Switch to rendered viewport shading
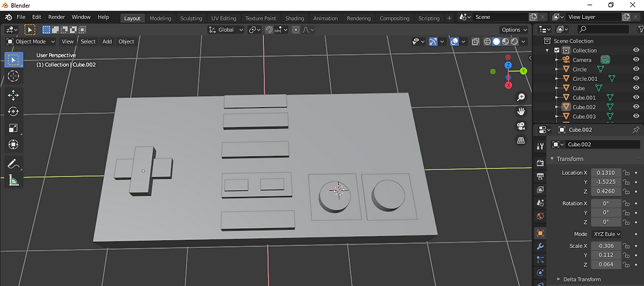Image resolution: width=644 pixels, height=286 pixels. tap(514, 41)
